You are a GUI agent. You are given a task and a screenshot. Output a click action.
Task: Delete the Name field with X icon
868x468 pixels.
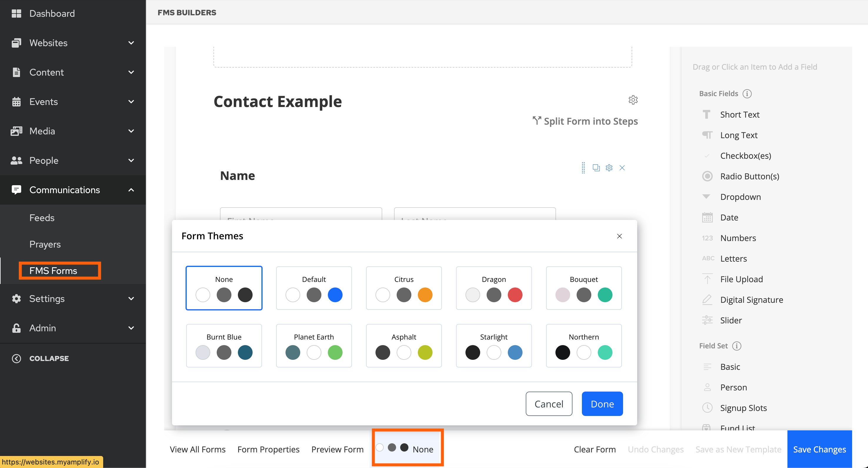point(622,168)
